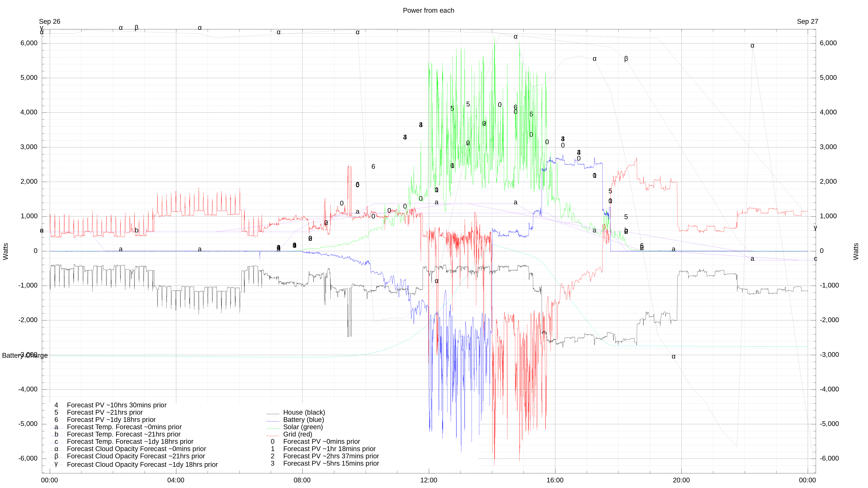Toggle "Forecast Temp. Forecast ~1dy 18hrs prior" entry

coord(130,442)
